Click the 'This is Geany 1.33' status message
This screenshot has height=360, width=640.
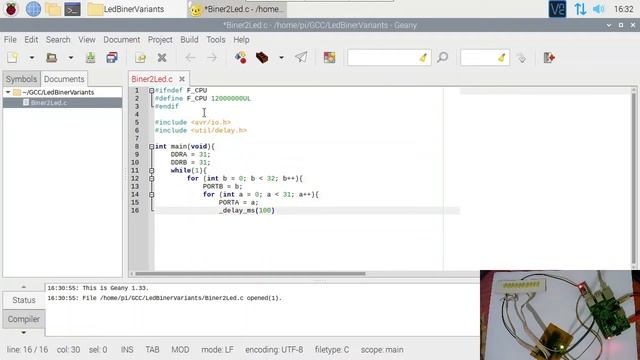98,288
